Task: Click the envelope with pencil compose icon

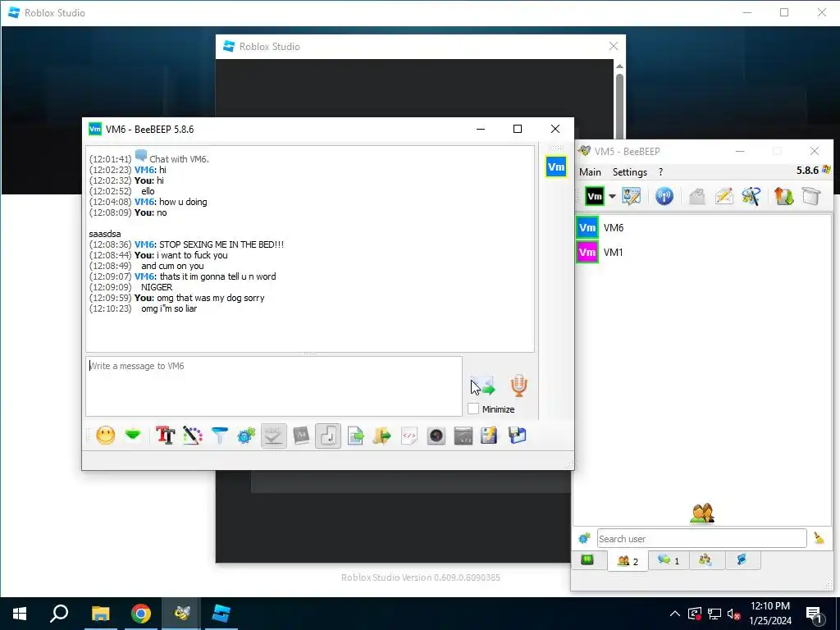Action: [x=724, y=196]
